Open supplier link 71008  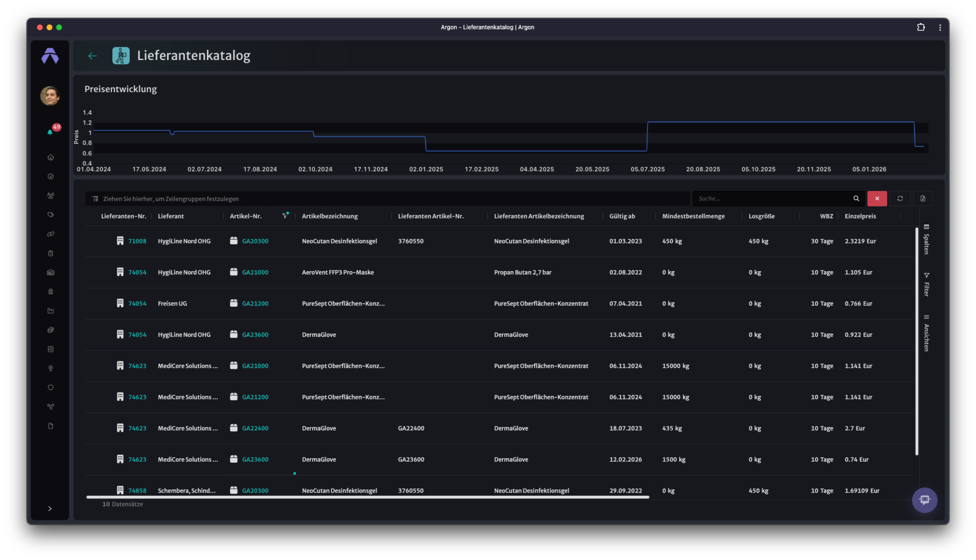pos(137,241)
